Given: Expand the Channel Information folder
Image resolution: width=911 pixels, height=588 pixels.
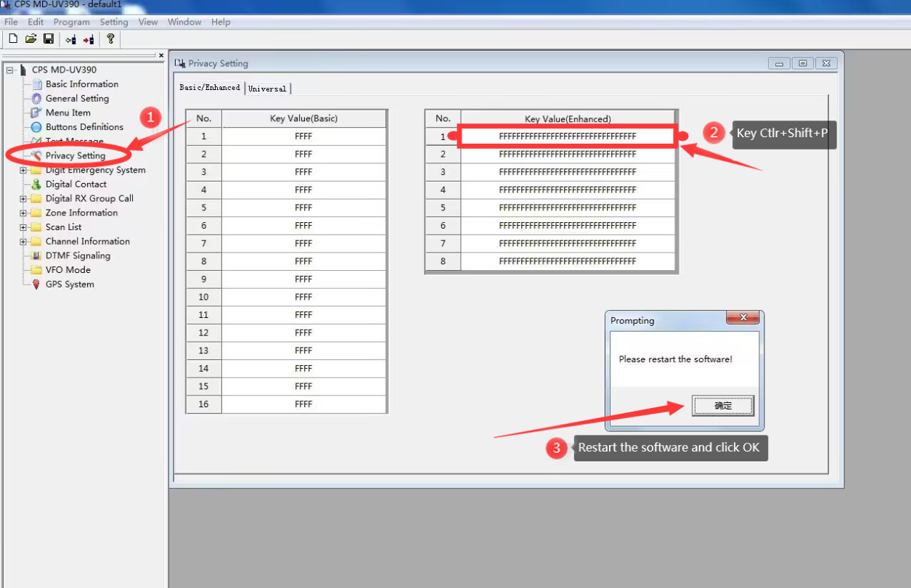Looking at the screenshot, I should 23,242.
